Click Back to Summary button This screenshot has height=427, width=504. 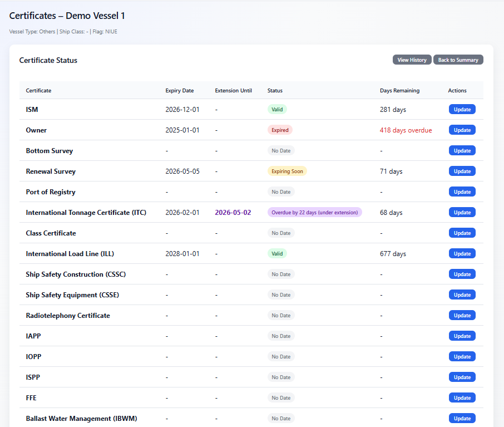tap(458, 60)
